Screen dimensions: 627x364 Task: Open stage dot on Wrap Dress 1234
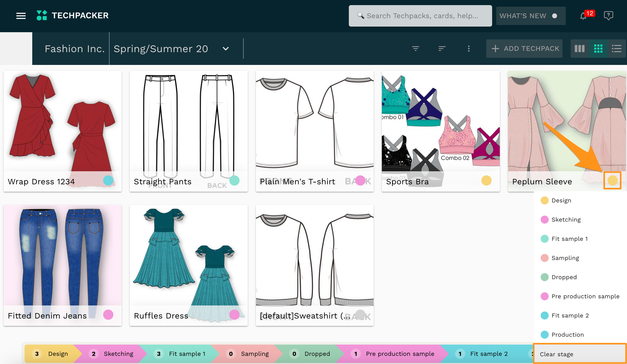pos(108,180)
